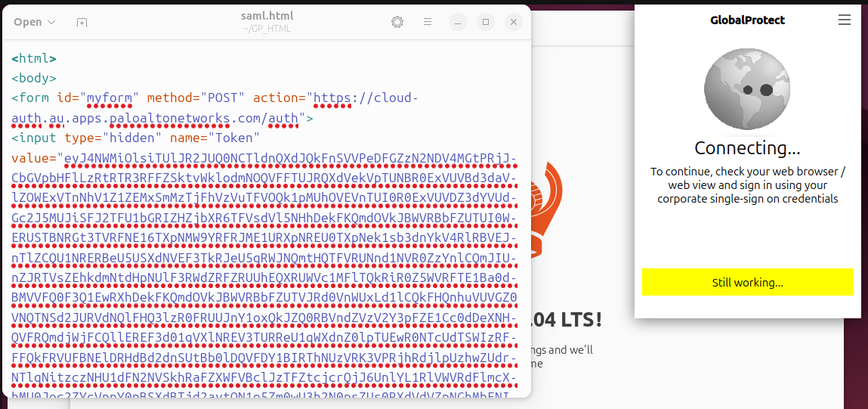Screen dimensions: 868x409
Task: Close the saml.html editor window
Action: [514, 22]
